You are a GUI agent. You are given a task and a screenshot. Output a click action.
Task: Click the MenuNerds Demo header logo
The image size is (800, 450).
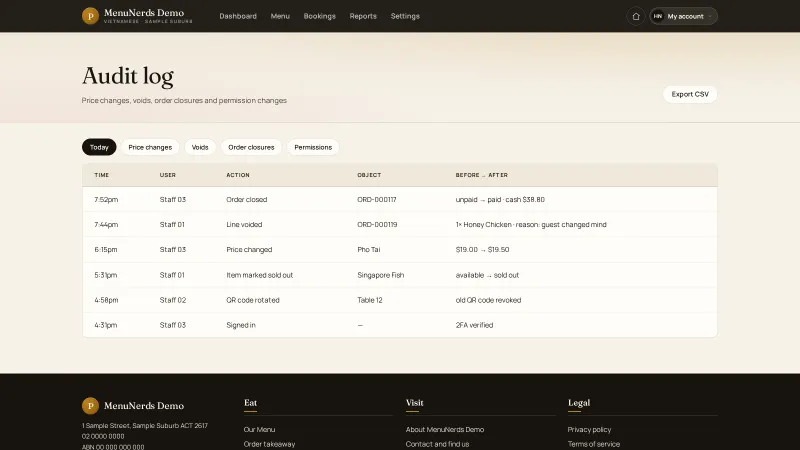point(137,16)
